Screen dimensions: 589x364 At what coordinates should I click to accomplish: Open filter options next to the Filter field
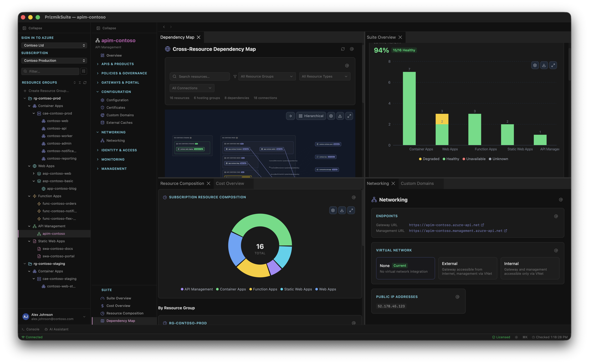(84, 71)
